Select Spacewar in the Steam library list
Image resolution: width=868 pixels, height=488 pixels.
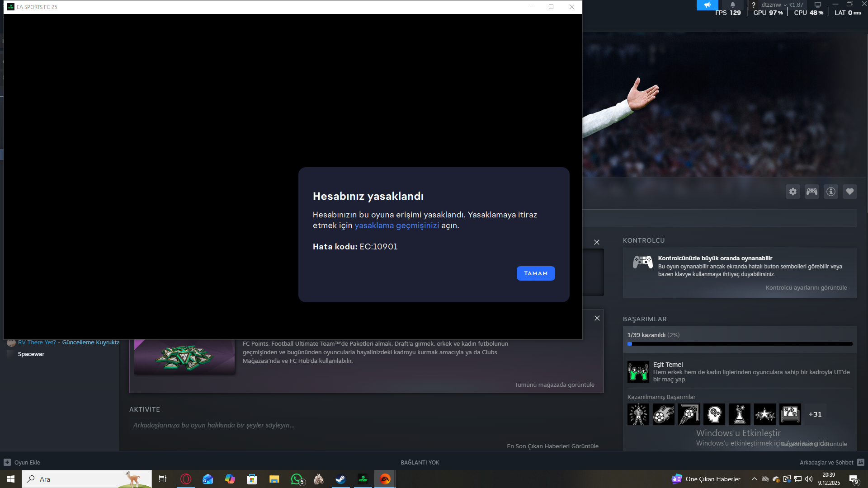tap(31, 354)
